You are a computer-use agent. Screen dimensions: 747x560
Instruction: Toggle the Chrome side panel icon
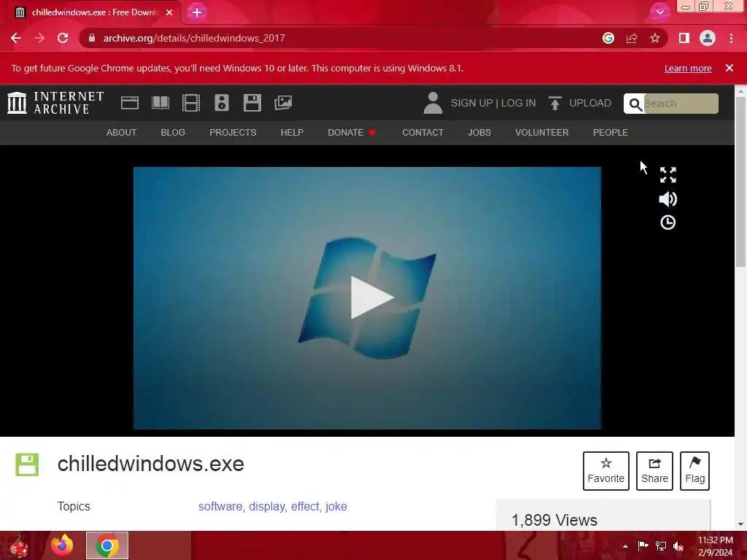684,38
